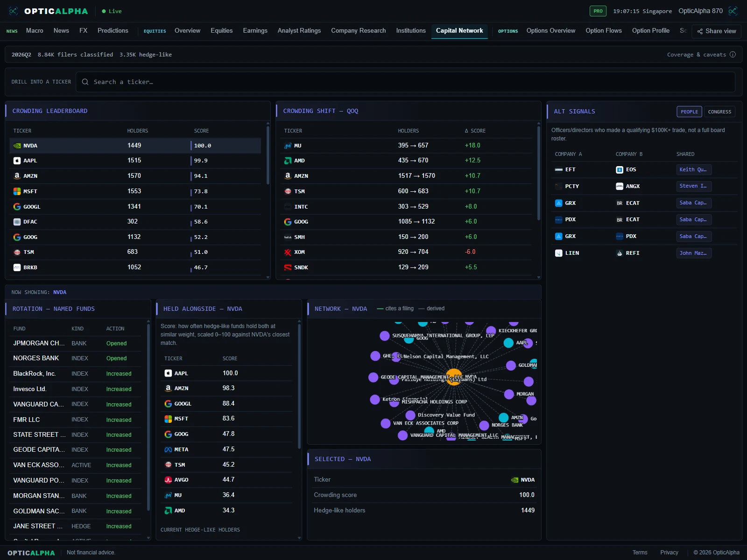Viewport: 747px width, 560px height.
Task: Select INTC row in Crowding Shift
Action: [x=406, y=207]
